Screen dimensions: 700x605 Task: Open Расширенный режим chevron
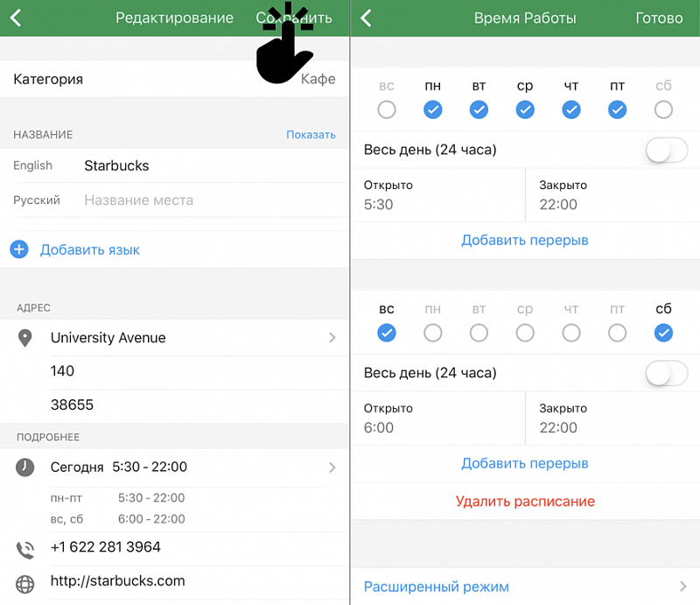click(x=683, y=587)
